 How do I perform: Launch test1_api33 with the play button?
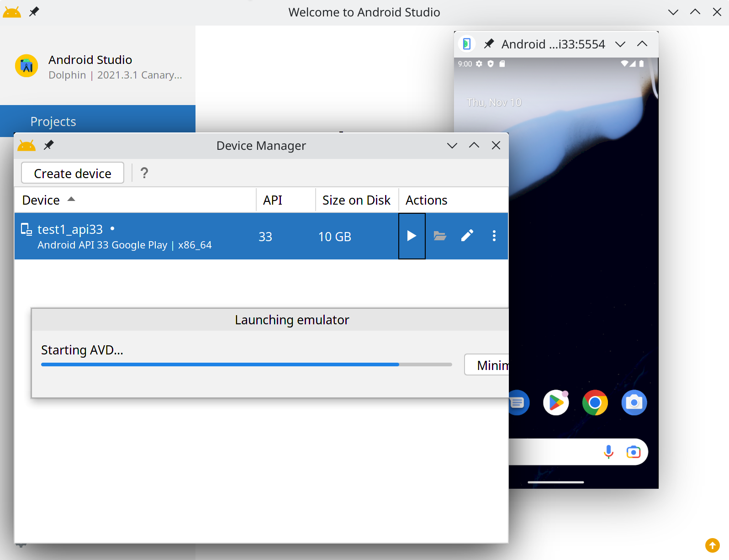tap(412, 236)
